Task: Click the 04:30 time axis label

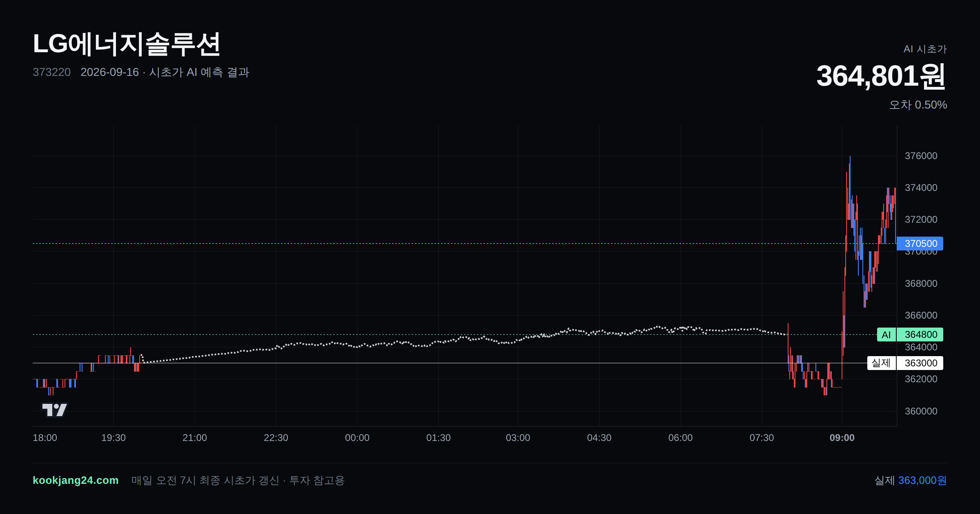Action: [599, 438]
